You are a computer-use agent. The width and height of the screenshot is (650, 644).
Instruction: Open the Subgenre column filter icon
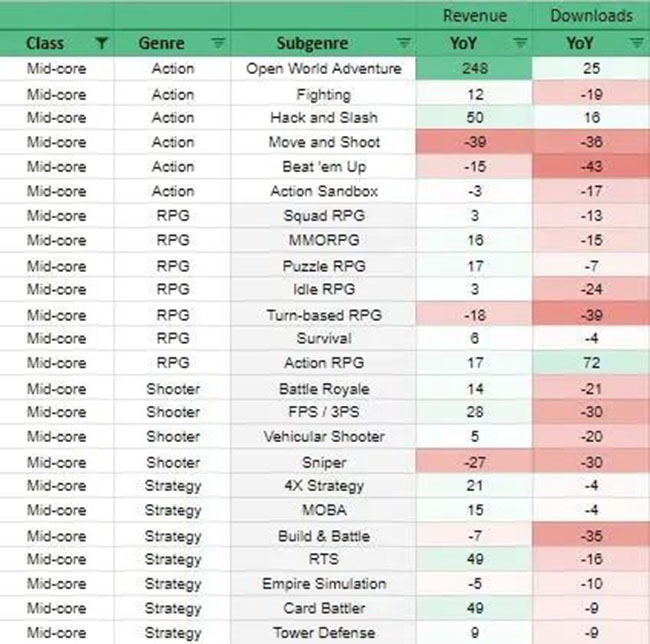(x=404, y=43)
